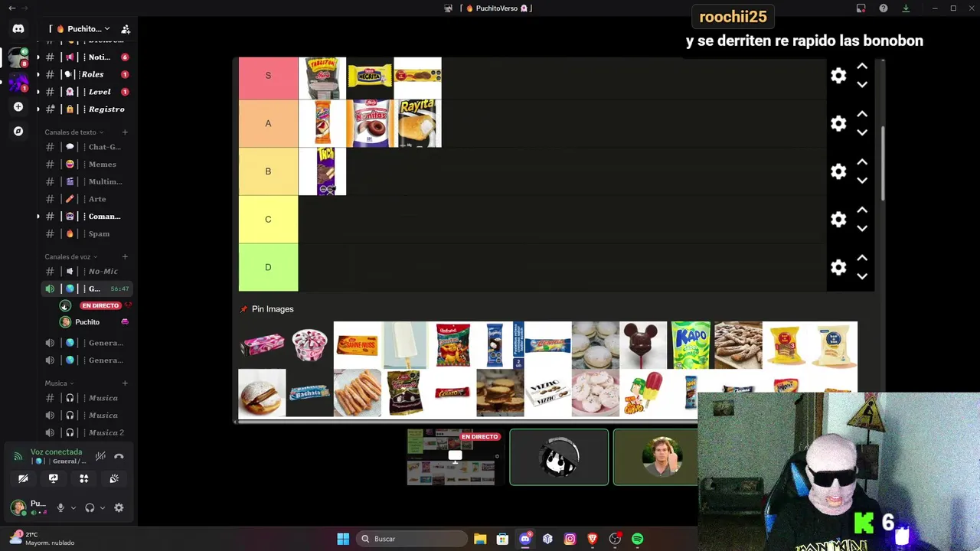
Task: Open settings gear for tier A row
Action: 838,123
